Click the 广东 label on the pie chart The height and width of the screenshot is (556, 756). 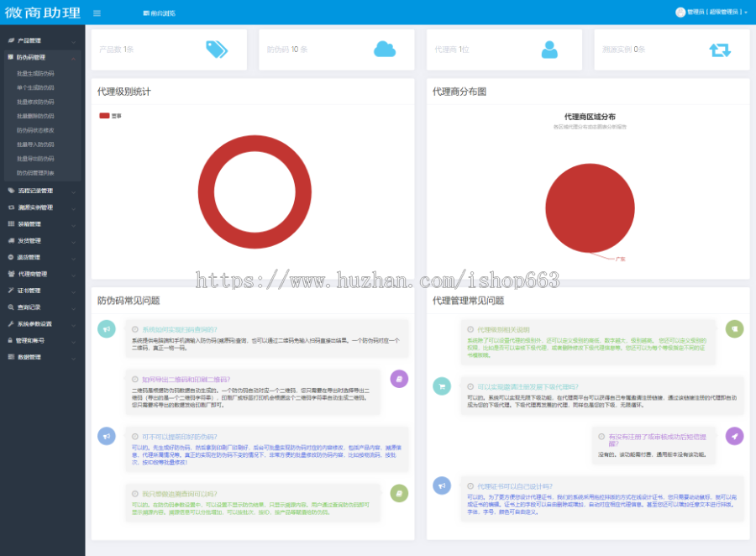[x=621, y=260]
